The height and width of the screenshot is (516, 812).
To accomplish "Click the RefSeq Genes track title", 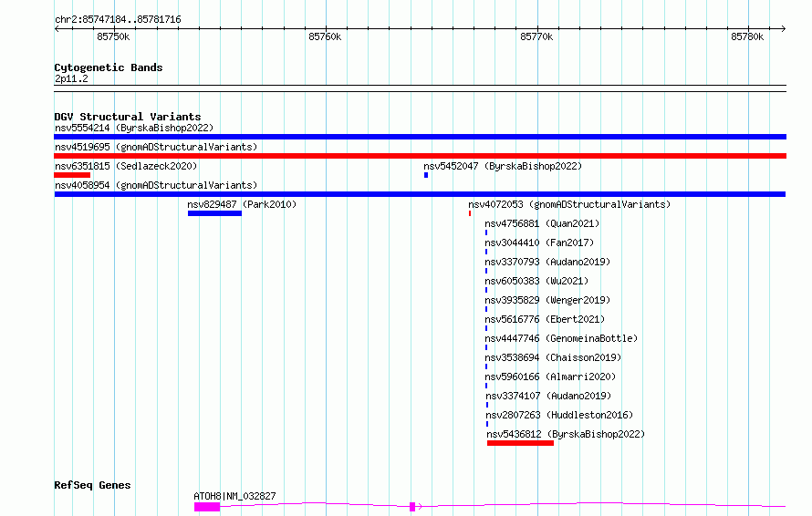I will coord(92,485).
